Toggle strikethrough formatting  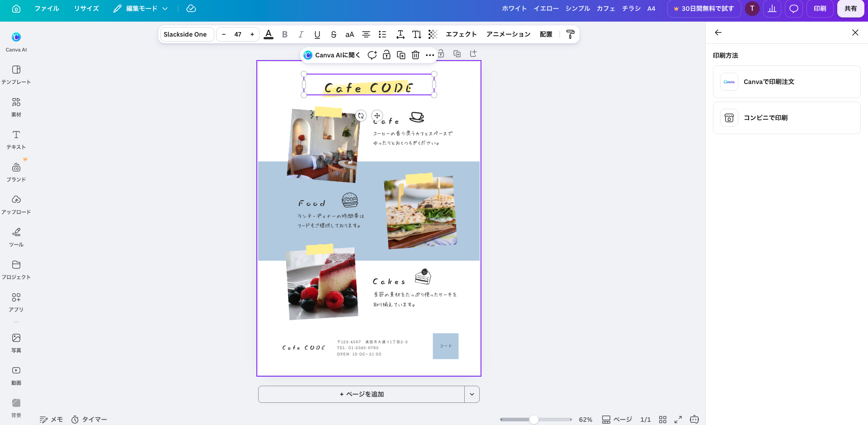point(334,34)
